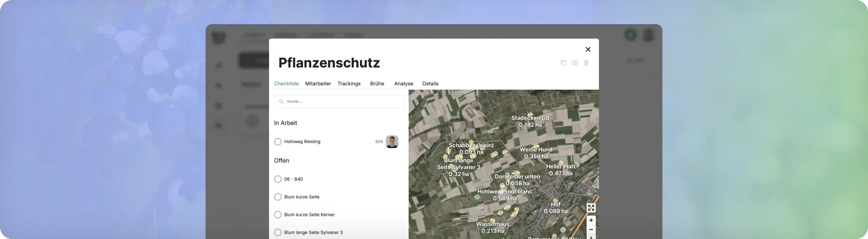This screenshot has width=868, height=239.
Task: Click the map fullscreen icon
Action: [591, 208]
